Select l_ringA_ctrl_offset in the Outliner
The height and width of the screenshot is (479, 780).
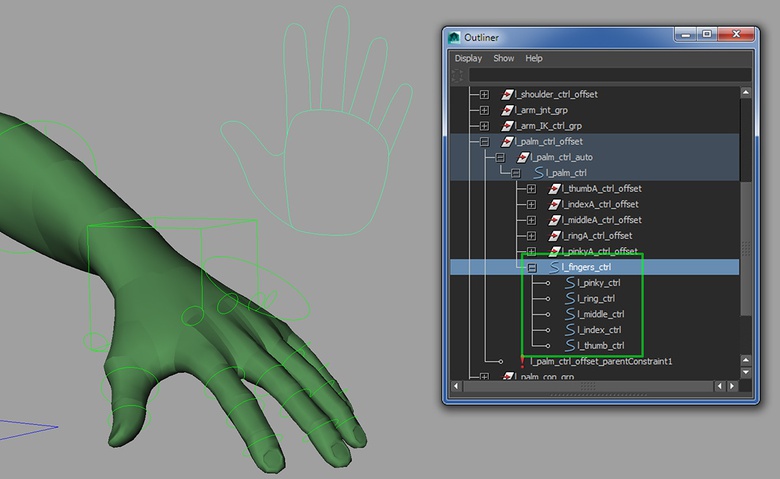click(597, 236)
